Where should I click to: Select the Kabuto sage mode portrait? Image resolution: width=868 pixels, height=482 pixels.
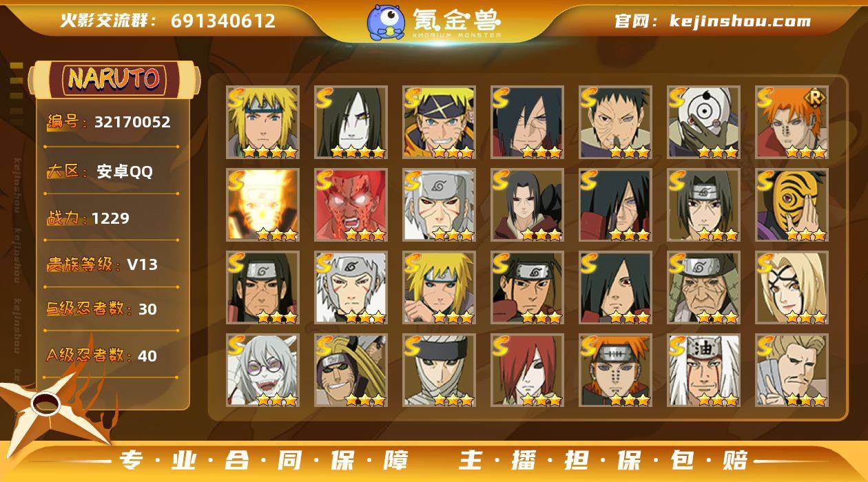pos(262,370)
